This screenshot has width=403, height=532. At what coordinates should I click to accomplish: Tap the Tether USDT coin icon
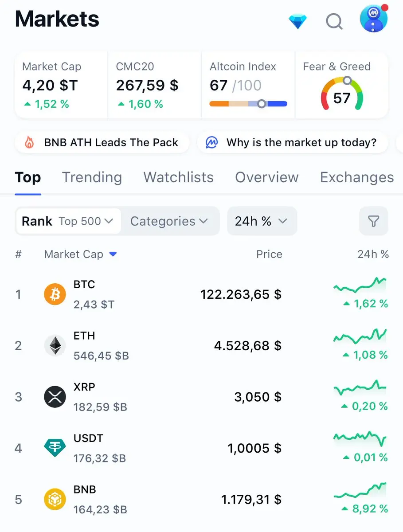click(55, 448)
